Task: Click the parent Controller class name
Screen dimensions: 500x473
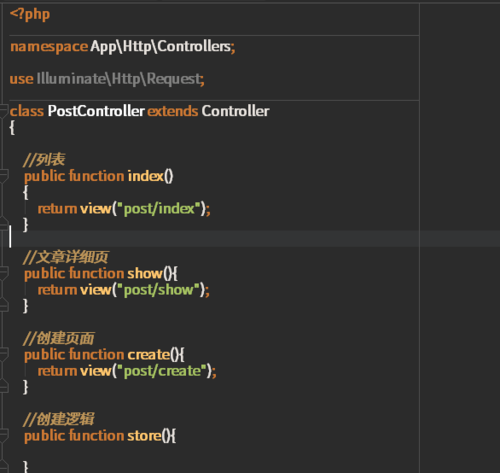Action: point(235,111)
